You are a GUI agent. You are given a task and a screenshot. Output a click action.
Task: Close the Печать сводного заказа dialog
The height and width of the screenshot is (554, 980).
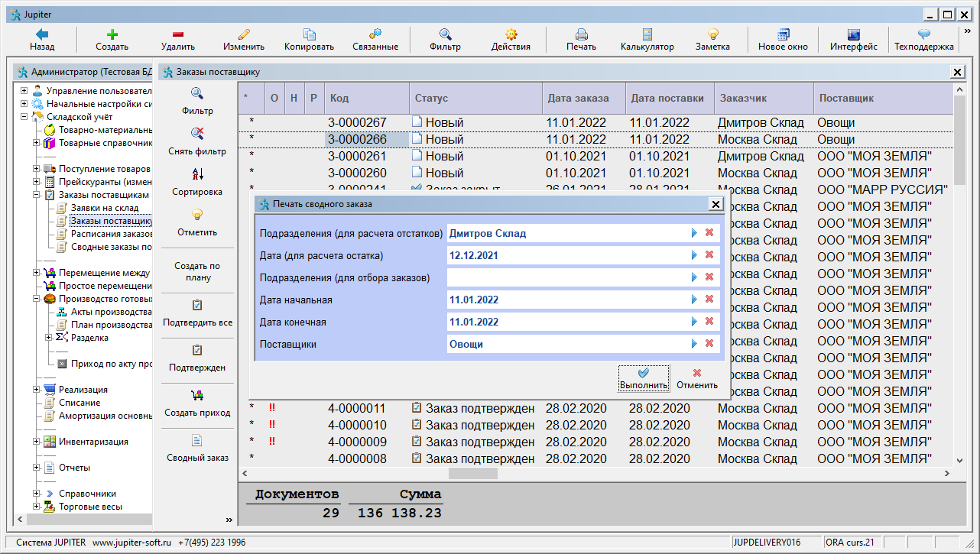716,204
